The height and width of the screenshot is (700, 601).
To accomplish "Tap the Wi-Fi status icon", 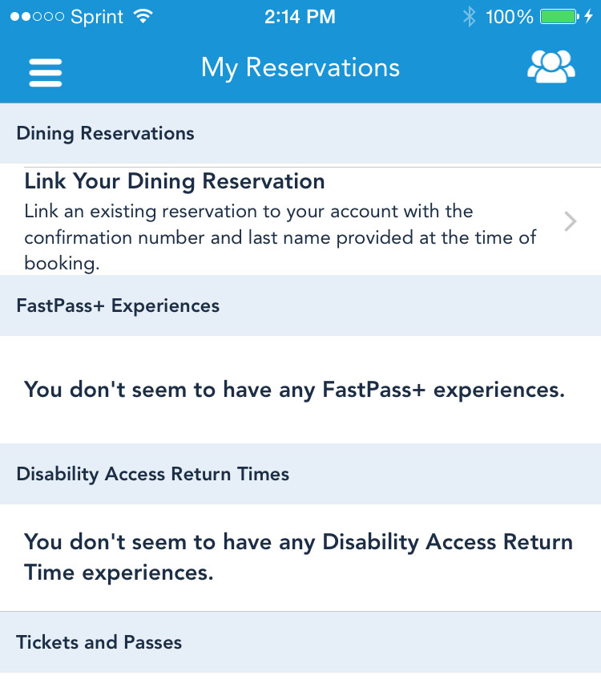I will coord(143,16).
